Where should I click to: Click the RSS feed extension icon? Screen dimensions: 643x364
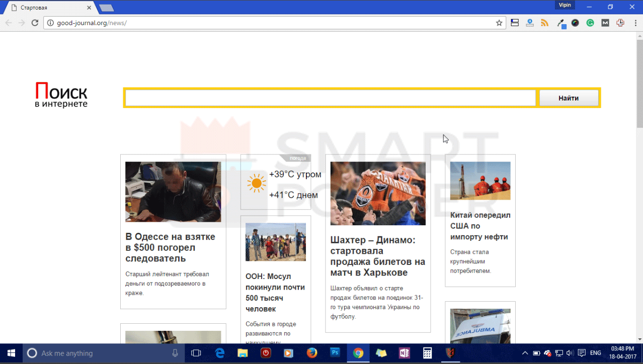pos(544,23)
